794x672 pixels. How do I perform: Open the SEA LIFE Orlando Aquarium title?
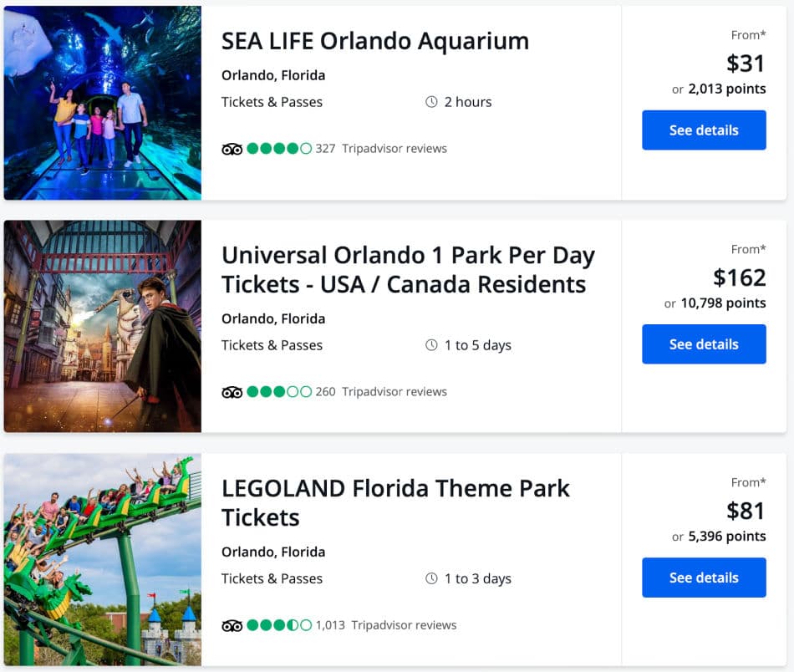(x=374, y=41)
